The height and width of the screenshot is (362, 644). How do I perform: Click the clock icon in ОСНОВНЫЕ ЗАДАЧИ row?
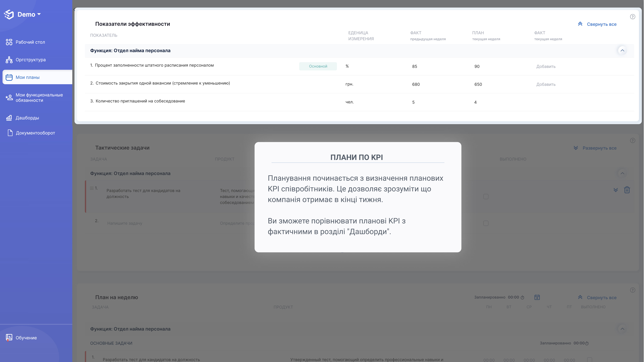[x=587, y=343]
